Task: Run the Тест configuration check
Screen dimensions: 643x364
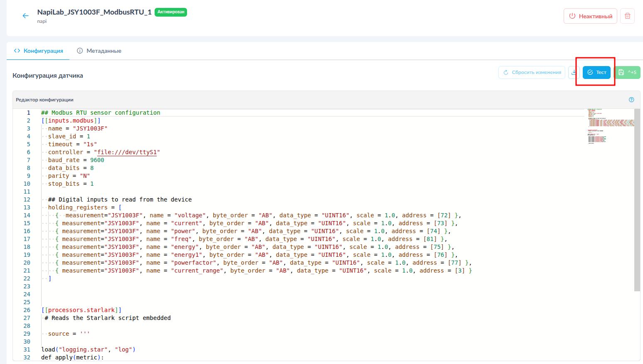Action: [596, 72]
